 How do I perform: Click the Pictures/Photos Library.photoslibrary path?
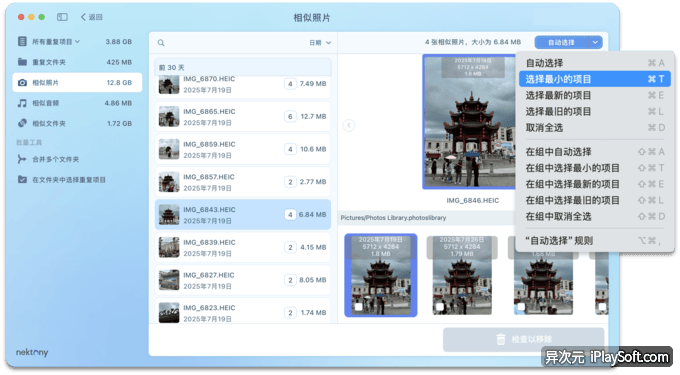(393, 218)
